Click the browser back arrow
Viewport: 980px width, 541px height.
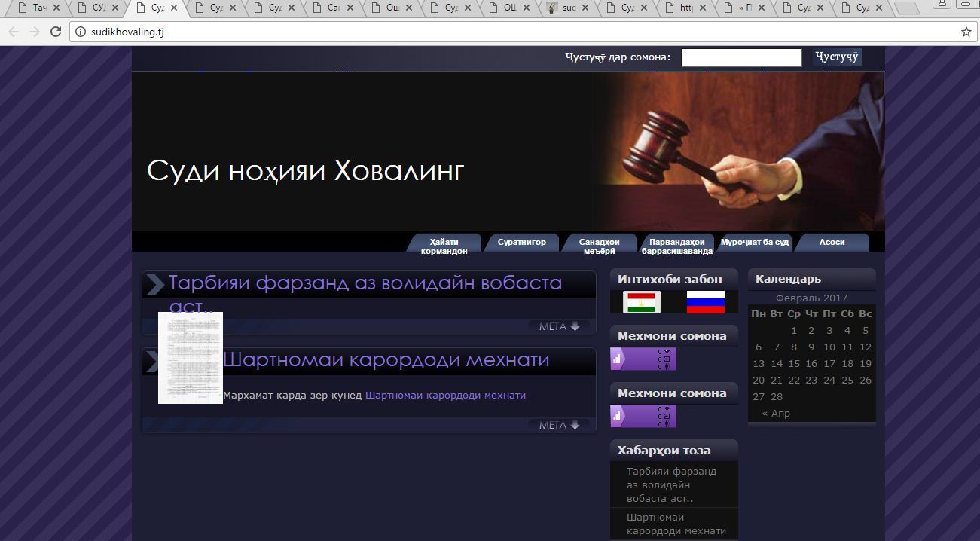coord(14,32)
